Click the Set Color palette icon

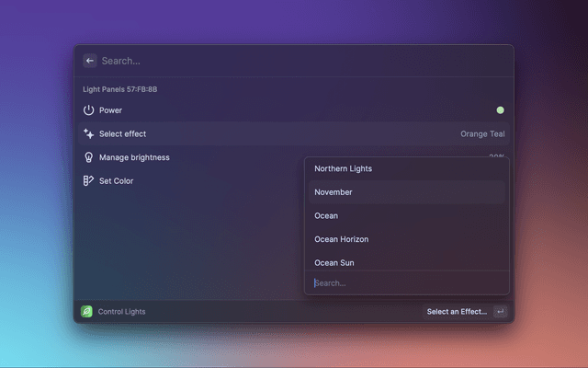89,181
